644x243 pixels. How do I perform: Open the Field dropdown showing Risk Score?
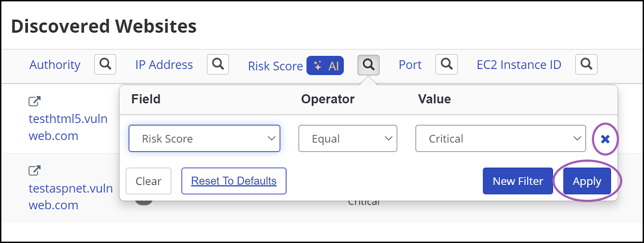pos(204,139)
